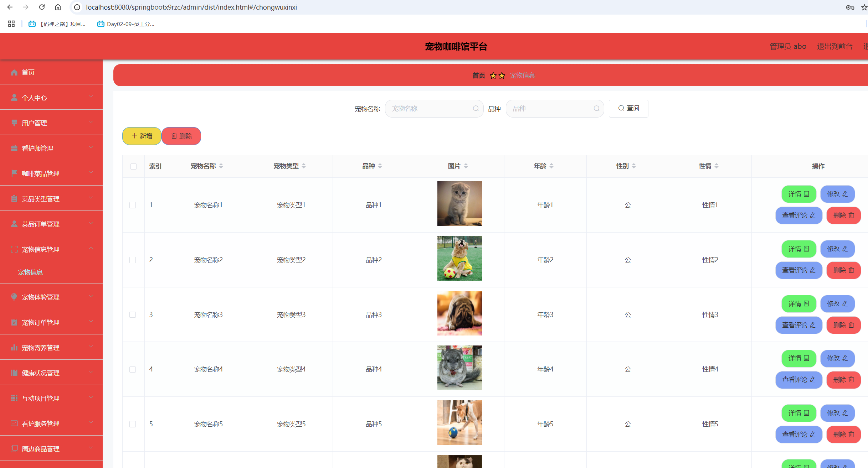Check the row for 宠物名称1
This screenshot has width=868, height=468.
pos(133,205)
